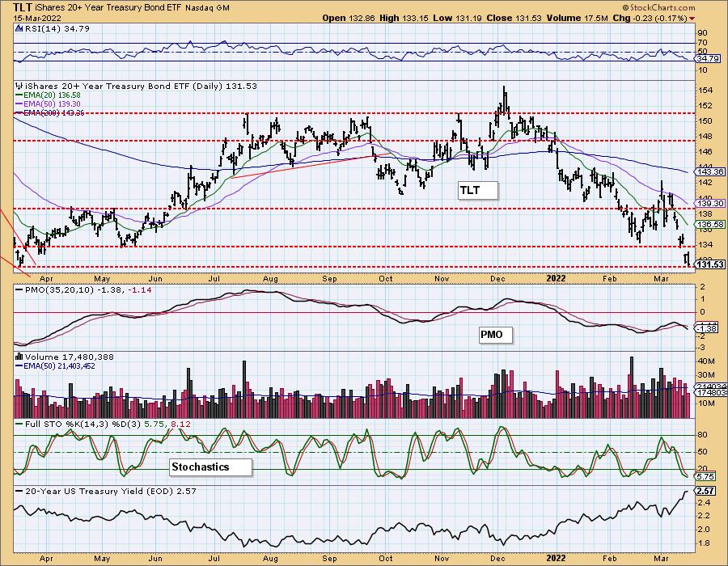Click the Volume 17.5M header value
728x566 pixels.
coord(577,18)
